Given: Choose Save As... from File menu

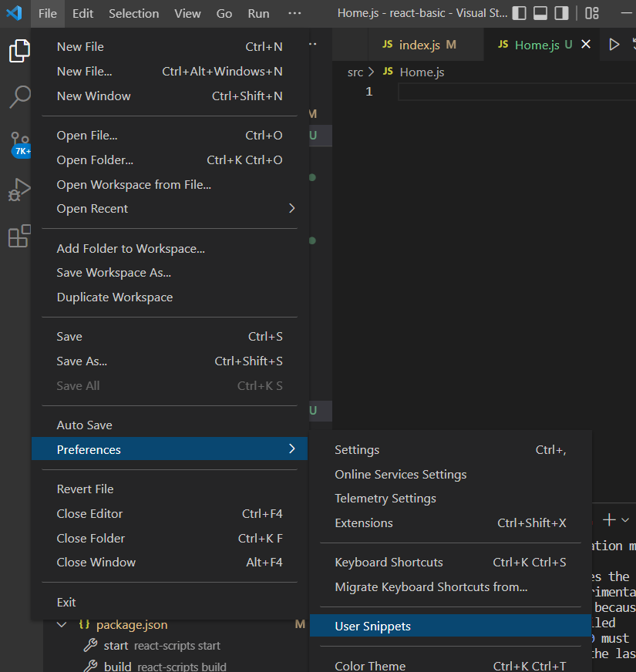Looking at the screenshot, I should click(170, 361).
